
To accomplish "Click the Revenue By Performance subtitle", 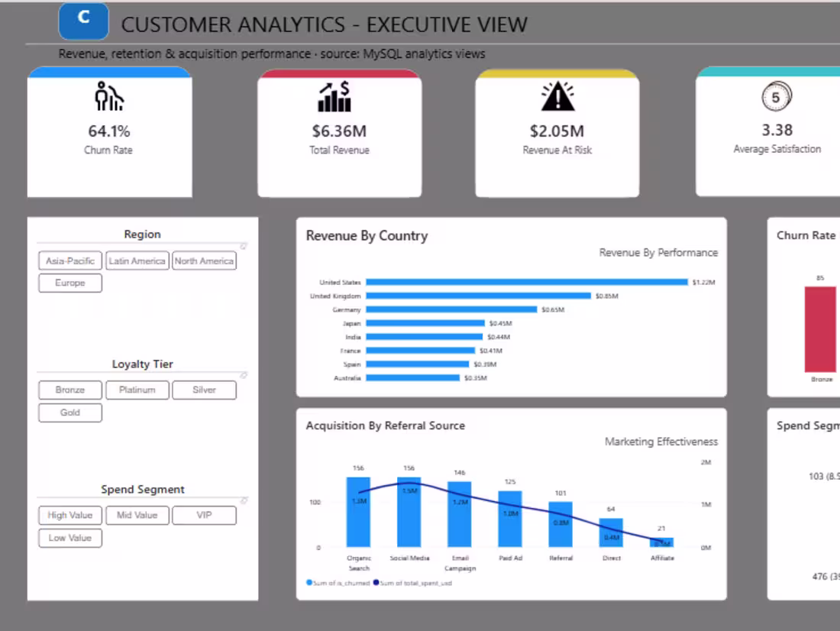I will pos(658,253).
